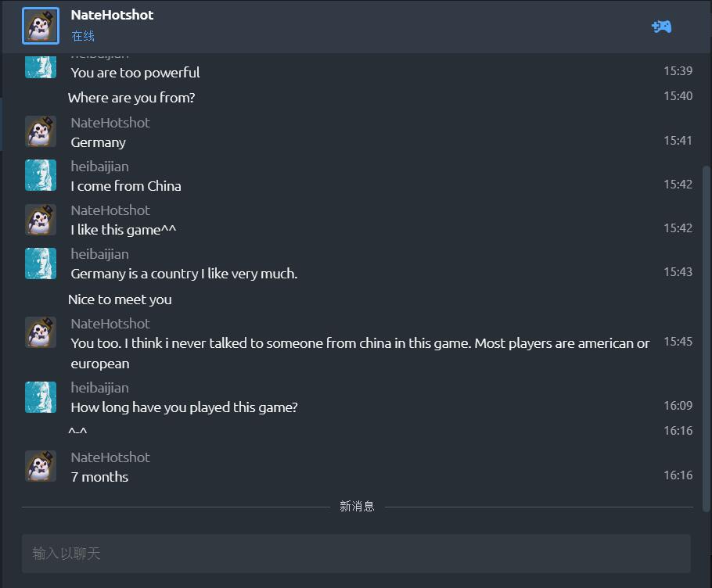Click heibaijian's avatar beside "I come from China"
Screen dimensions: 712x588
(x=41, y=176)
